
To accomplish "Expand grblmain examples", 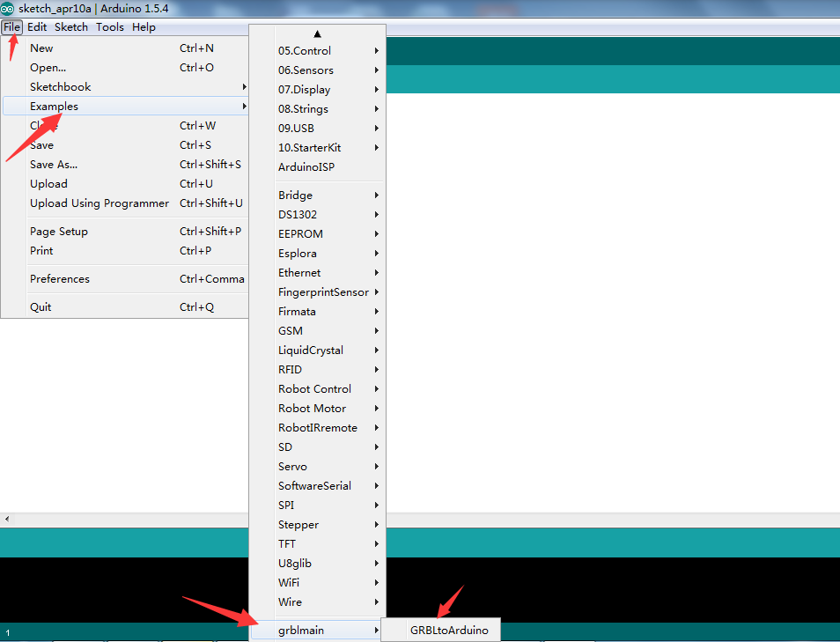I will coord(318,631).
